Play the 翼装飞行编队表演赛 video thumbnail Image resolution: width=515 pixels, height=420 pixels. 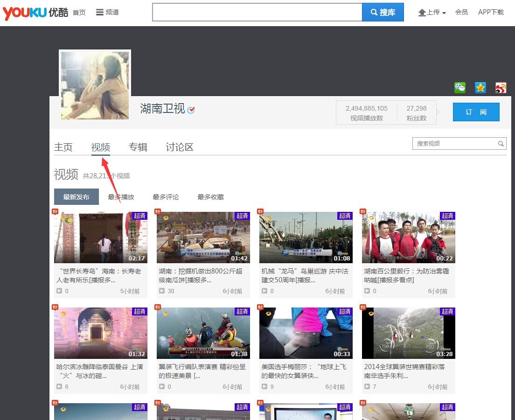(x=203, y=333)
